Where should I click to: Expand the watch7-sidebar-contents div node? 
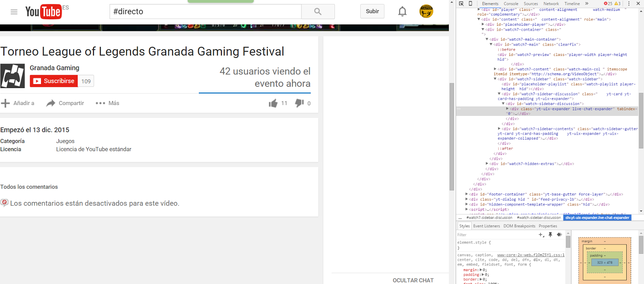(499, 129)
